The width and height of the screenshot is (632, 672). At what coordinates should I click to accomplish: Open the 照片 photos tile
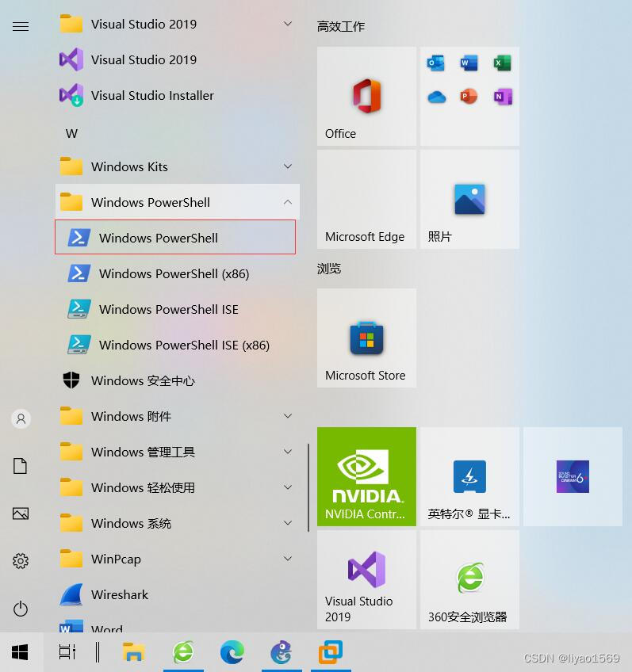[x=469, y=199]
